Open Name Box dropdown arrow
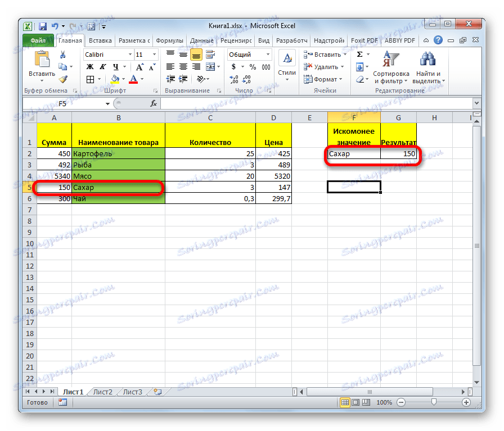Image resolution: width=504 pixels, height=431 pixels. click(107, 104)
